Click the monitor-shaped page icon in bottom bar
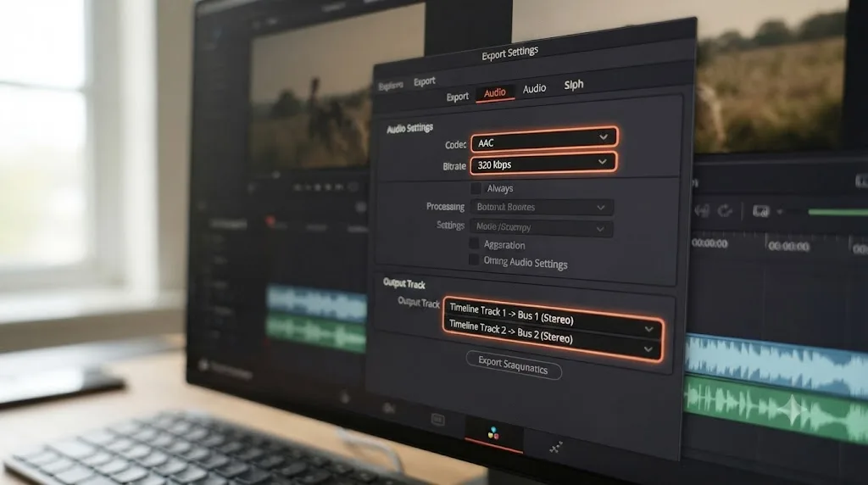Screen dimensions: 868x485 coord(438,420)
